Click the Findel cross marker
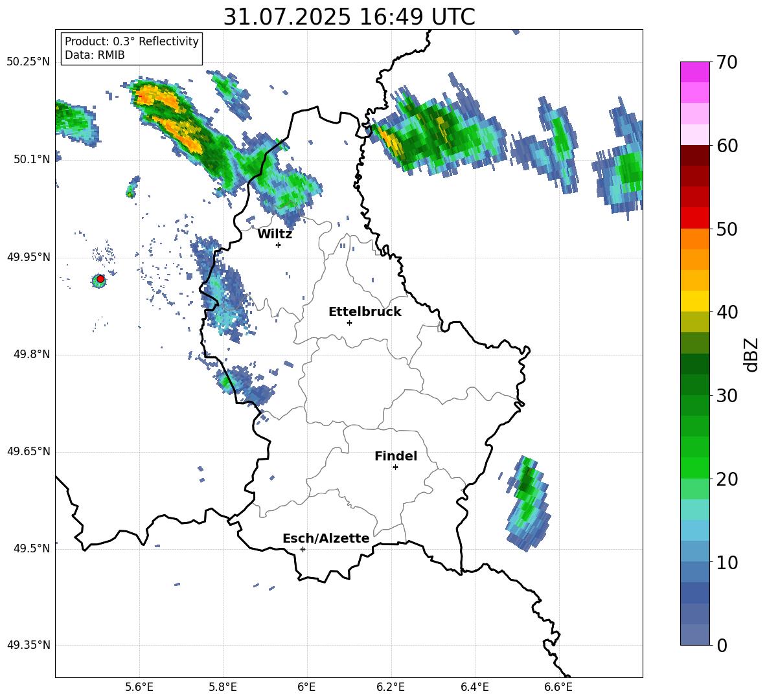This screenshot has width=767, height=700. tap(395, 468)
